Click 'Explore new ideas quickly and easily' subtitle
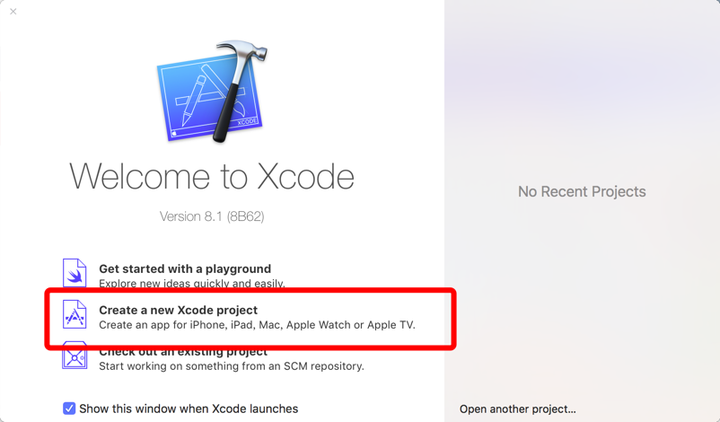 point(184,283)
